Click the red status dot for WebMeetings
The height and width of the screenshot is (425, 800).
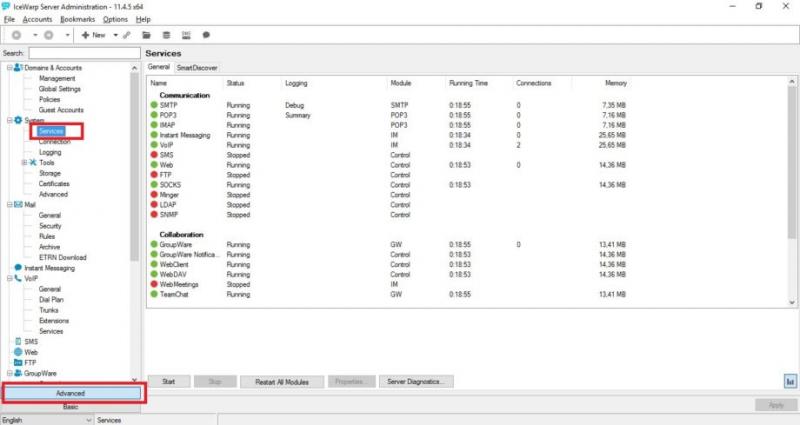tap(154, 284)
